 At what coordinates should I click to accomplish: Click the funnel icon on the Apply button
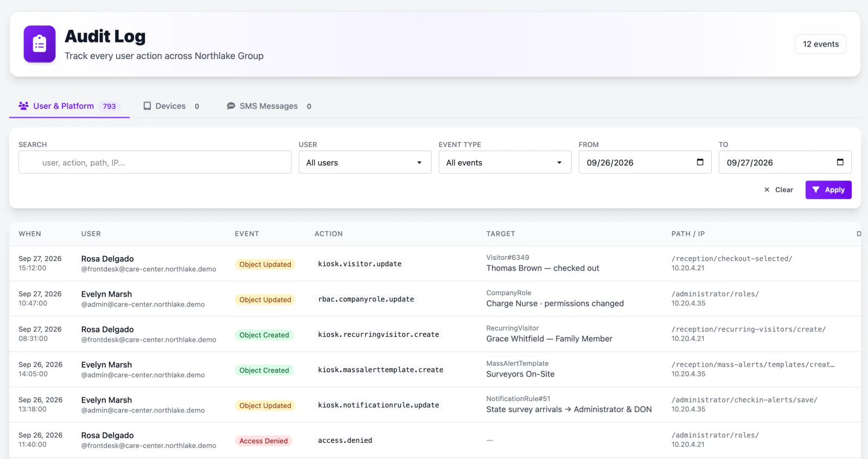(816, 190)
